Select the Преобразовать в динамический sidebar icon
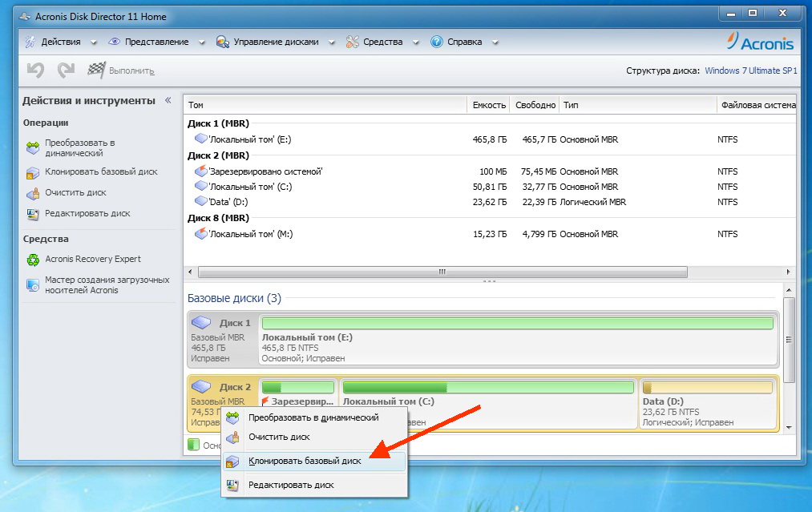This screenshot has width=812, height=512. 32,147
